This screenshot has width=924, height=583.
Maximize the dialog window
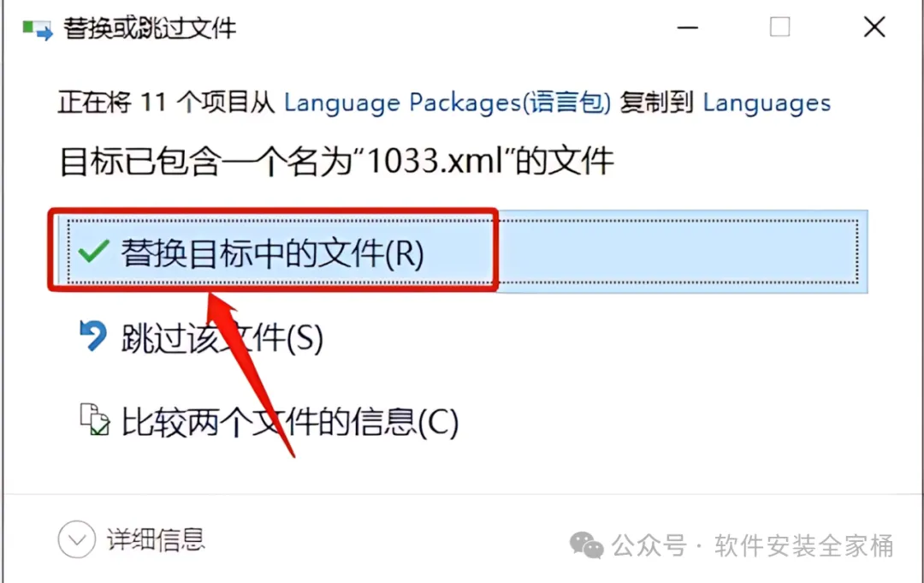coord(779,27)
